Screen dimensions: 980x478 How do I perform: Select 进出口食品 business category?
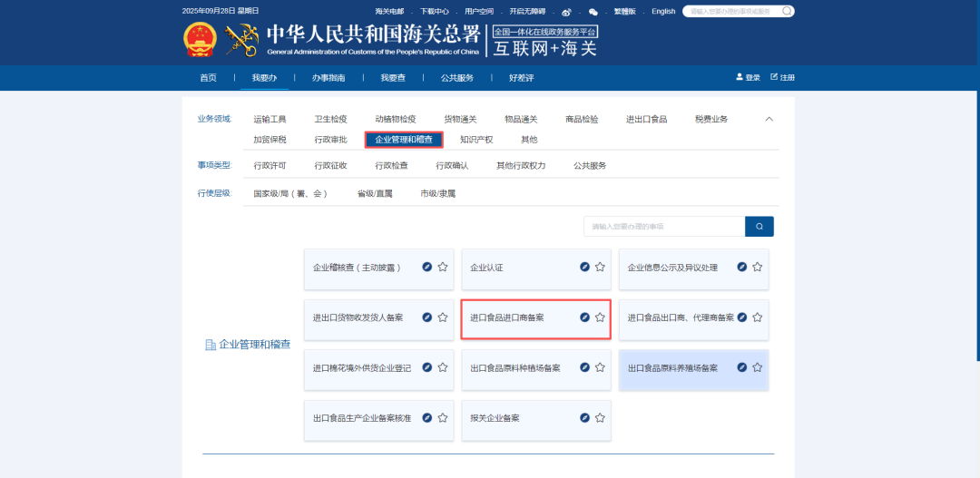(x=646, y=119)
